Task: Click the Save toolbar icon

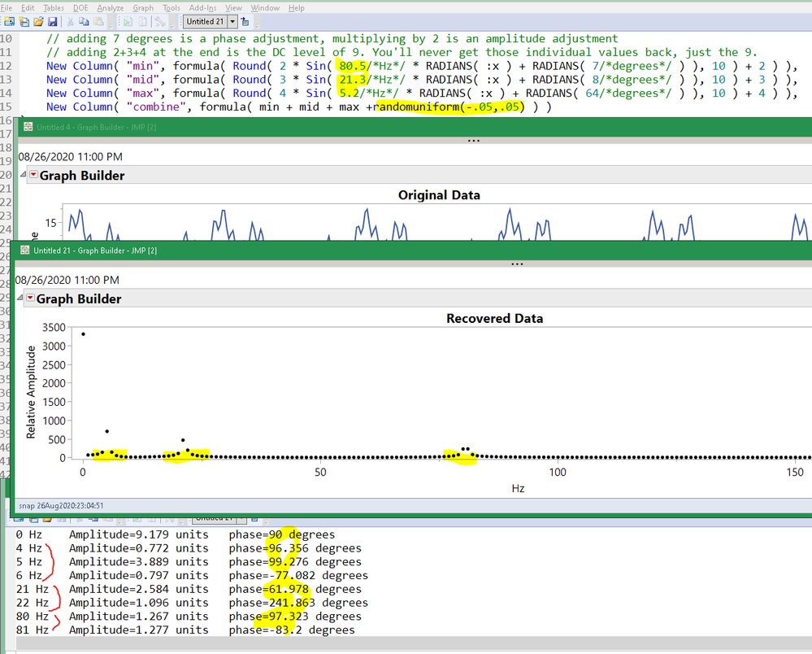Action: [53, 21]
